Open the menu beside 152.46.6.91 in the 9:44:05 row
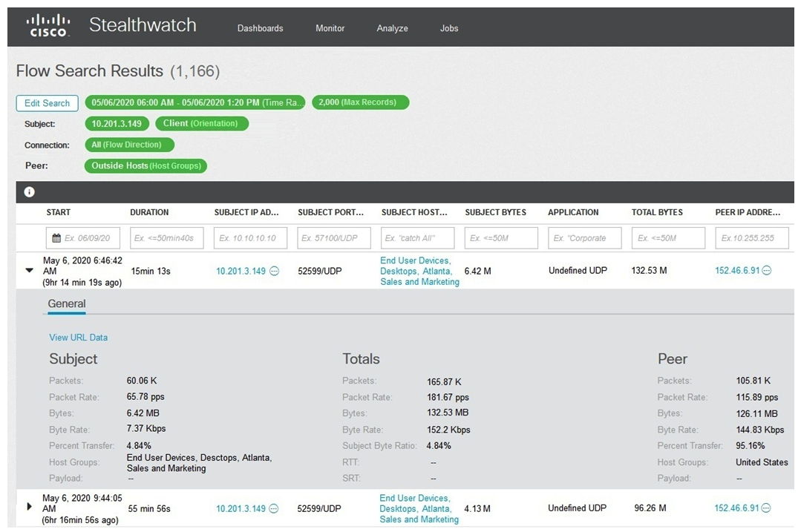 point(766,508)
